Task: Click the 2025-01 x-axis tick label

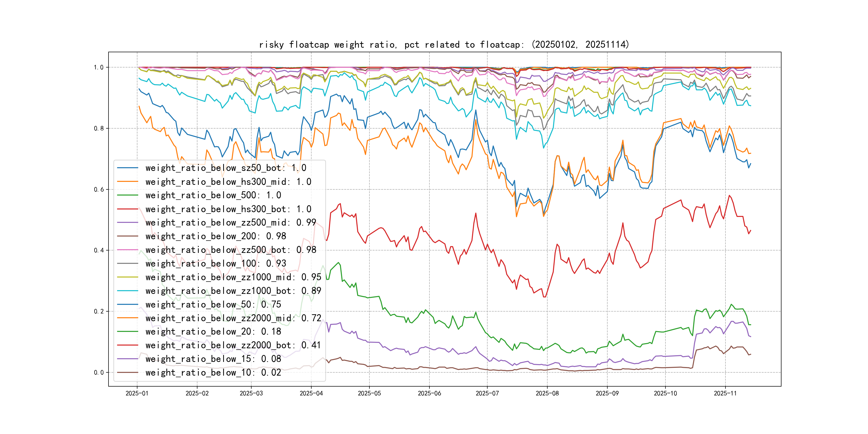Action: (x=137, y=393)
